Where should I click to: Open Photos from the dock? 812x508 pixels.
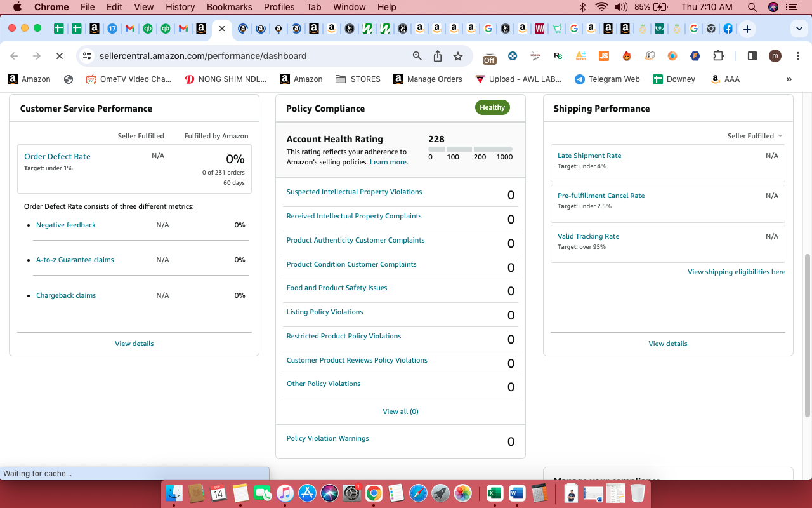coord(463,493)
